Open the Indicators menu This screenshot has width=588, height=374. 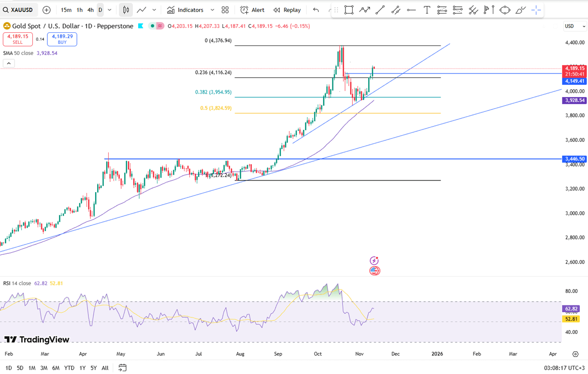tap(186, 10)
